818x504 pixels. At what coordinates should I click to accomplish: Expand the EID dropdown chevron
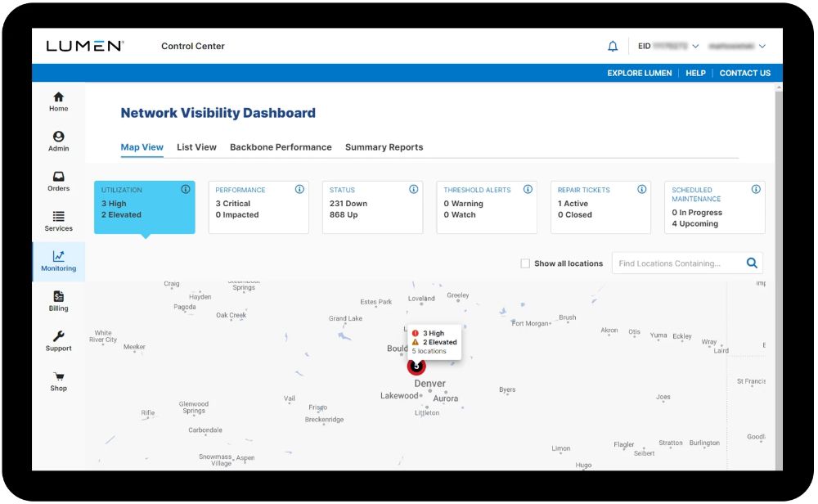[x=695, y=47]
